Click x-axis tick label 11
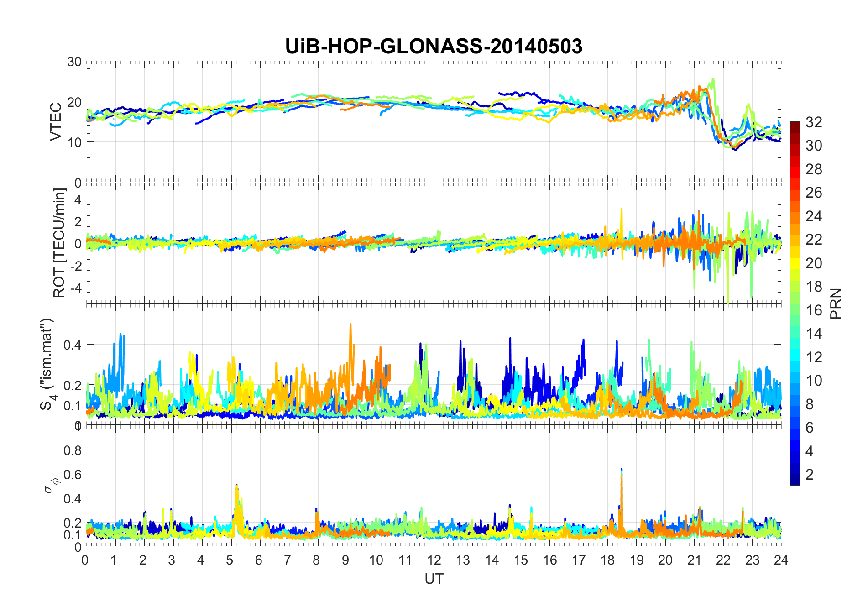The image size is (868, 607). pyautogui.click(x=404, y=560)
